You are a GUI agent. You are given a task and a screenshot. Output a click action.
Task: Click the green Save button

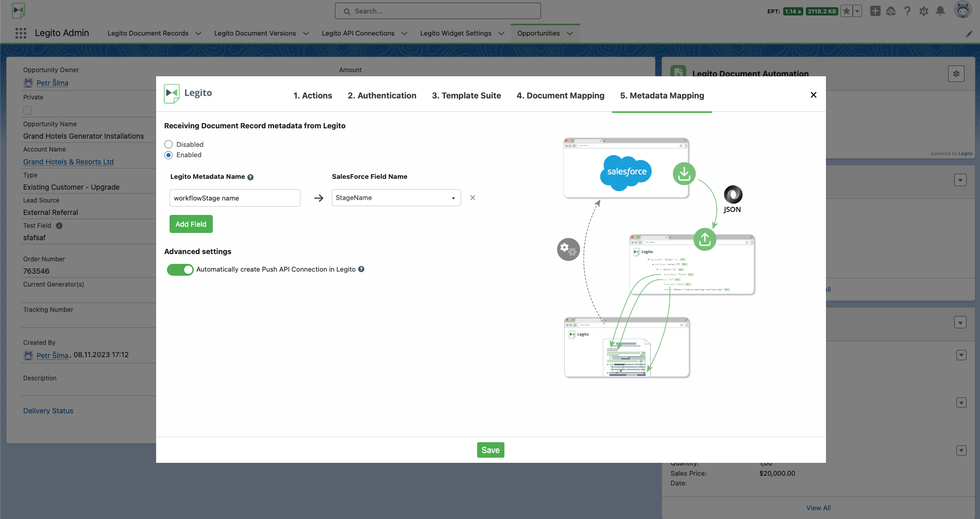tap(491, 450)
